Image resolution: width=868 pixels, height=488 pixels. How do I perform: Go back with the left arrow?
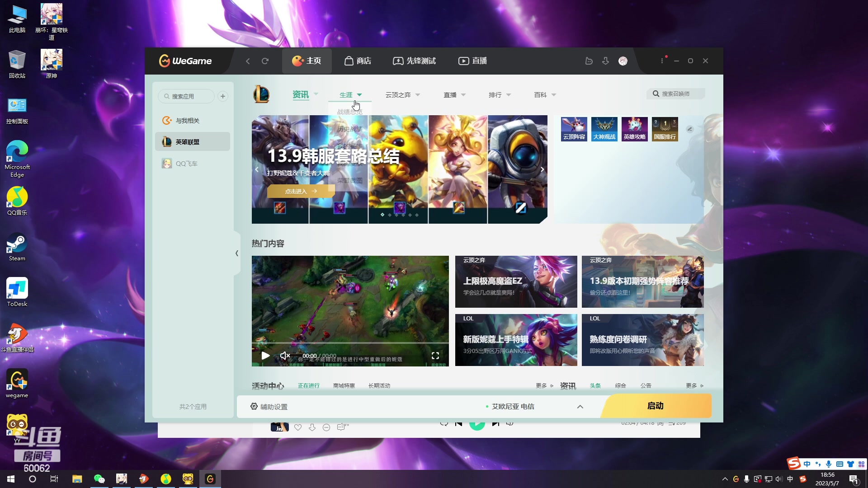(x=248, y=61)
